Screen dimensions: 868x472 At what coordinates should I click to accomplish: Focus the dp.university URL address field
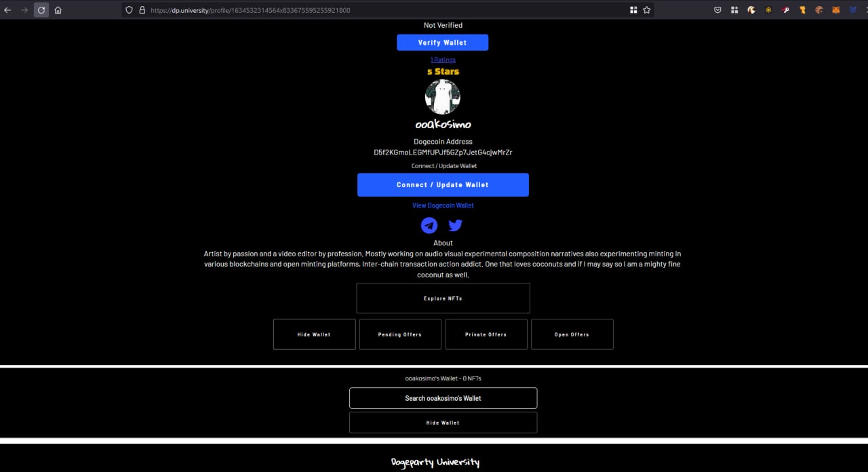(x=387, y=10)
